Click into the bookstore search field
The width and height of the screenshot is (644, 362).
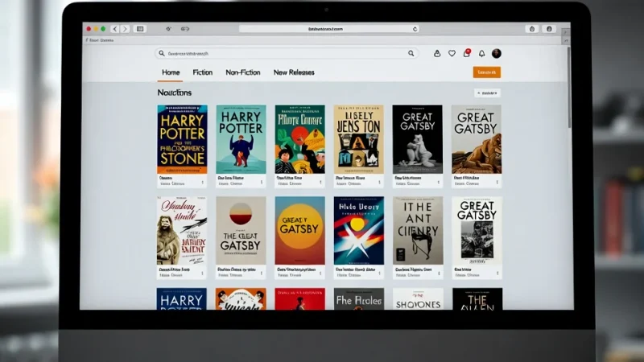[287, 53]
